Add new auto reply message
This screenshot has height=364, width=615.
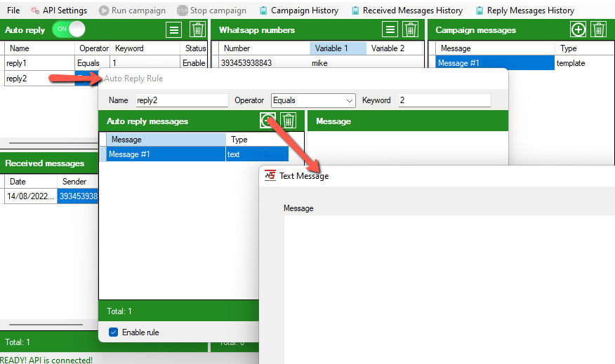(267, 121)
